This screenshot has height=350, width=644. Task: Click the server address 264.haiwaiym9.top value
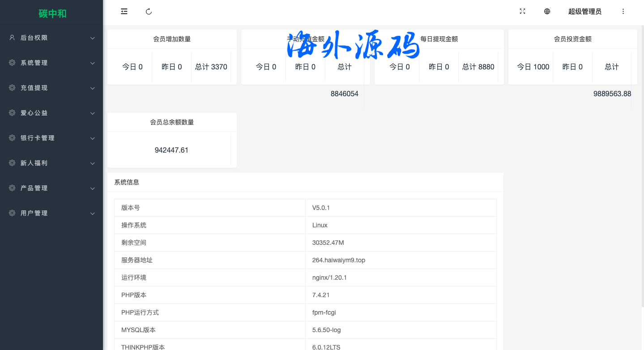(338, 260)
